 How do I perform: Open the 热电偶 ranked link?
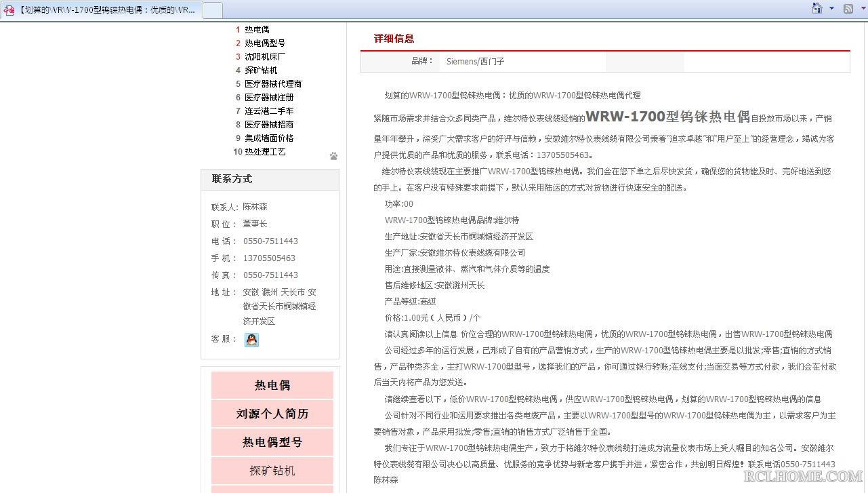tap(257, 30)
